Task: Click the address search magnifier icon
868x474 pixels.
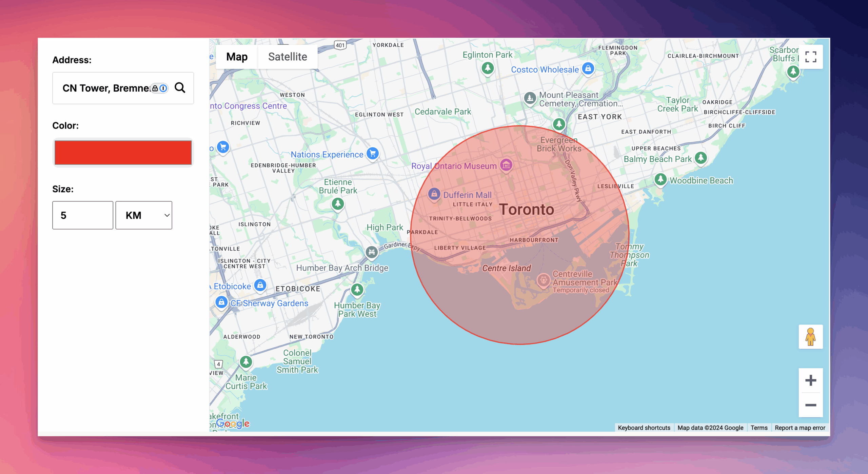Action: tap(180, 88)
